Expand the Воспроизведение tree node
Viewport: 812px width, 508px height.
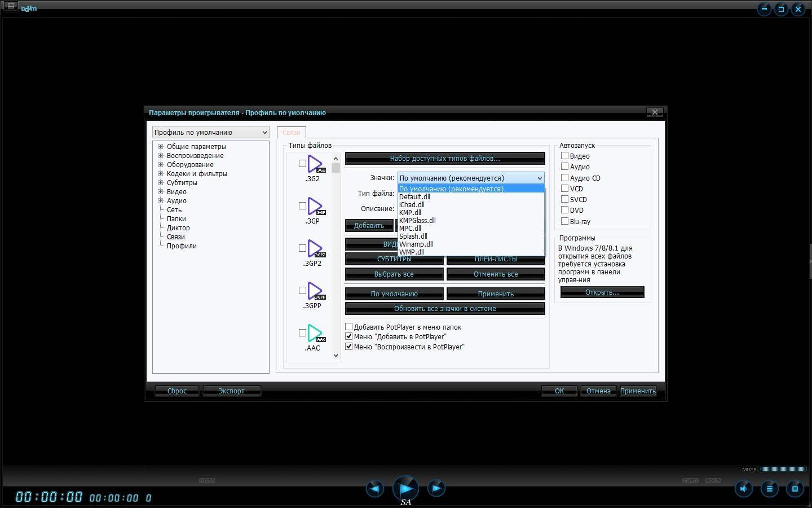click(161, 155)
